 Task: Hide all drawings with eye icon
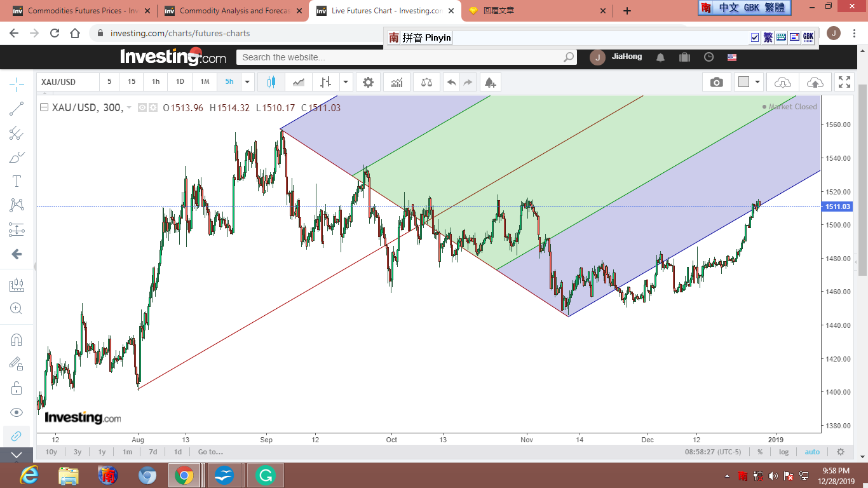[17, 412]
